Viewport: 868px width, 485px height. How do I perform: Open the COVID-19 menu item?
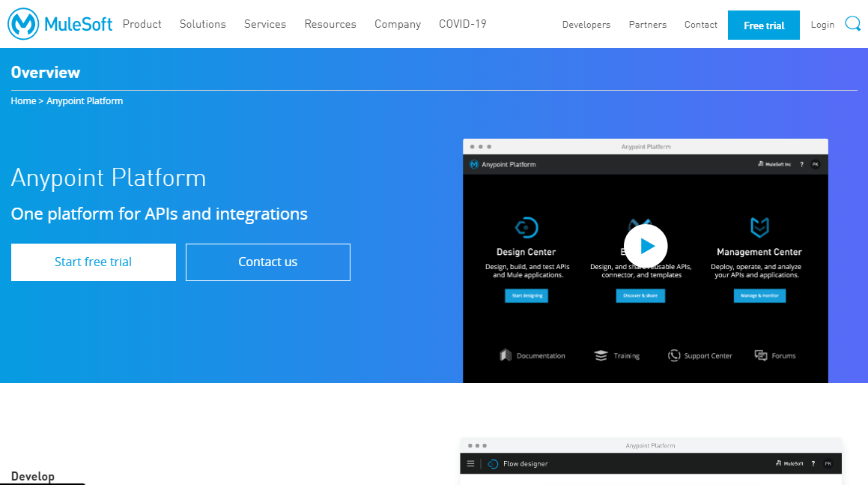tap(463, 25)
